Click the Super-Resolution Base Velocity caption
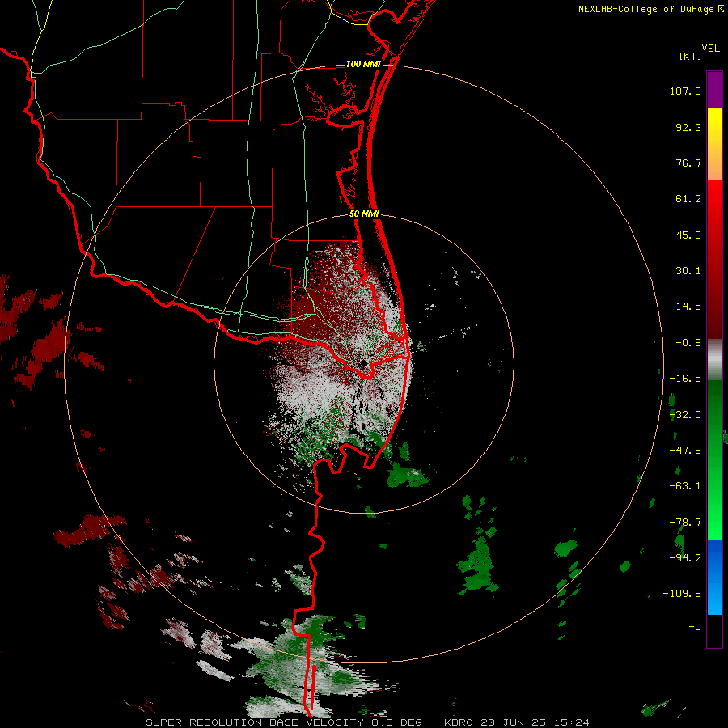 (368, 722)
